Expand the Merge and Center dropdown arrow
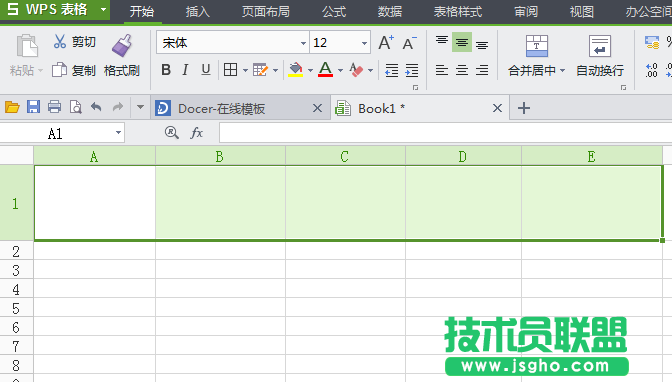This screenshot has width=672, height=382. pyautogui.click(x=562, y=70)
